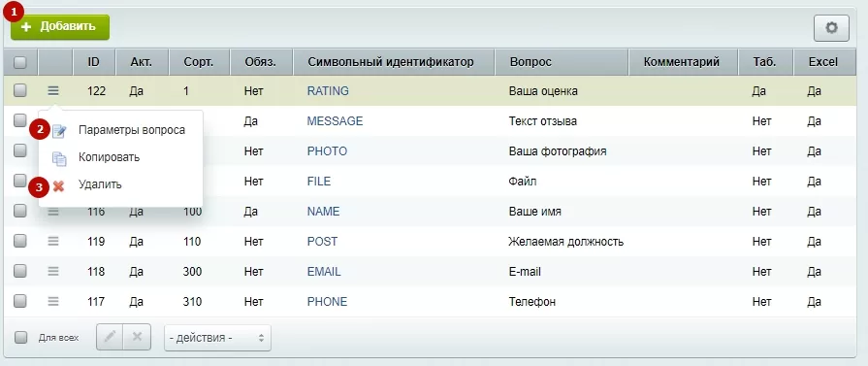Sort by the Сорт. column header
Image resolution: width=868 pixels, height=366 pixels.
[199, 62]
